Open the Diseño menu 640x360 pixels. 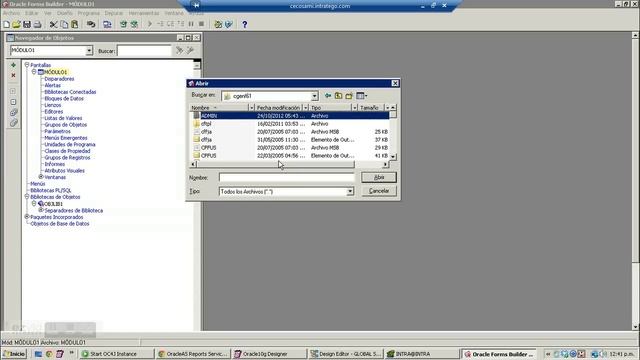click(64, 13)
